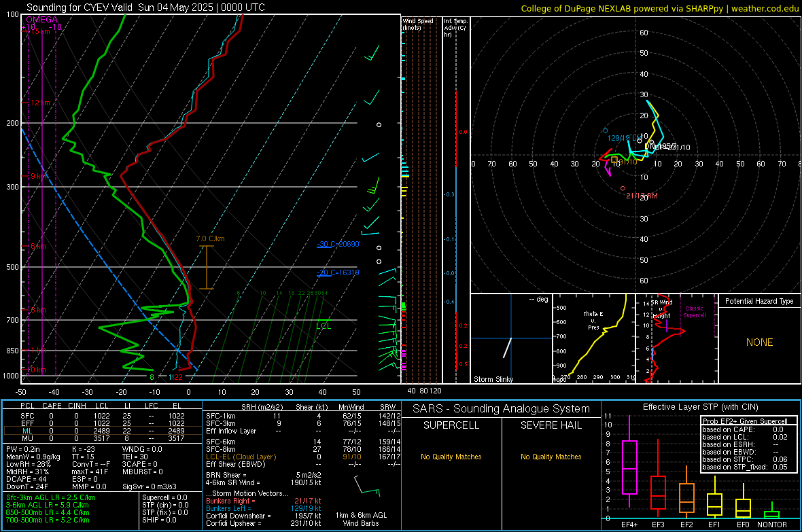Screen dimensions: 802x532
Task: Click the SFC-1km shear row
Action: point(303,416)
